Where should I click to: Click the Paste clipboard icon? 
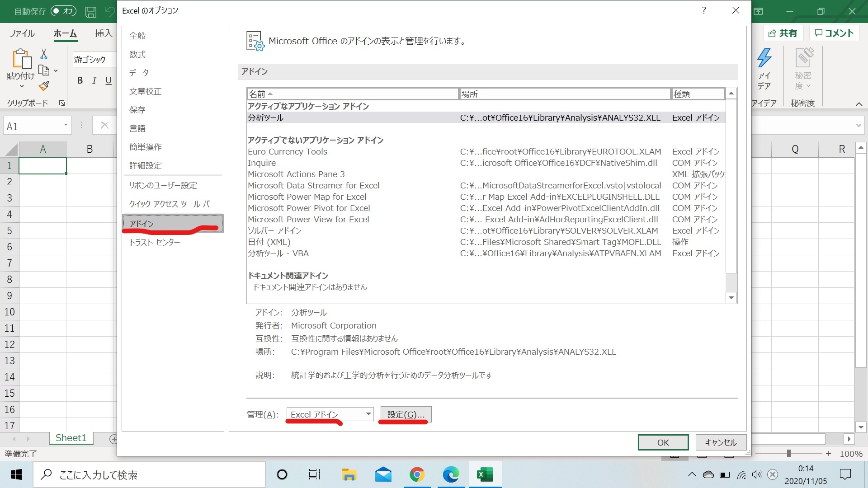click(21, 59)
